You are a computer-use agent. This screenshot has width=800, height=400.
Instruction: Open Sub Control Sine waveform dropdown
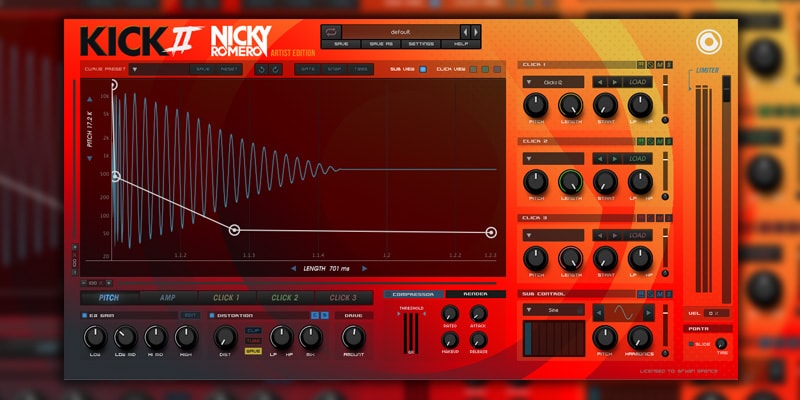coord(553,310)
